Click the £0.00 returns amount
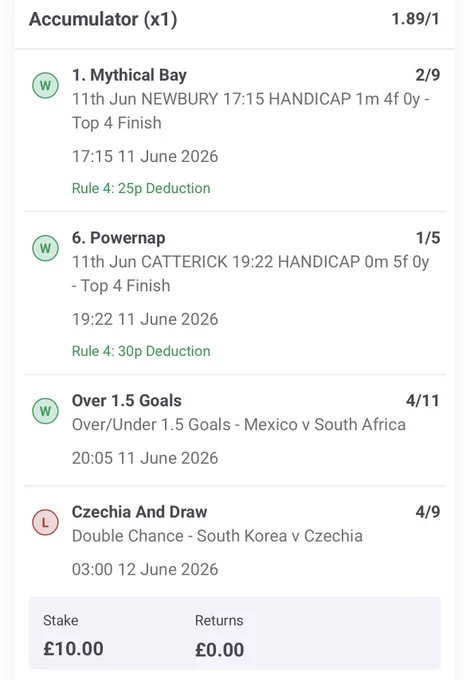This screenshot has width=470, height=680. tap(219, 650)
